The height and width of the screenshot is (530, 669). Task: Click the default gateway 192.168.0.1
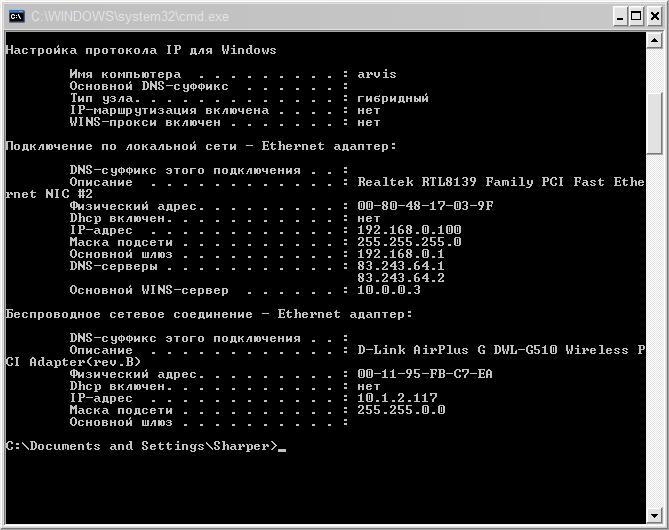tap(401, 254)
